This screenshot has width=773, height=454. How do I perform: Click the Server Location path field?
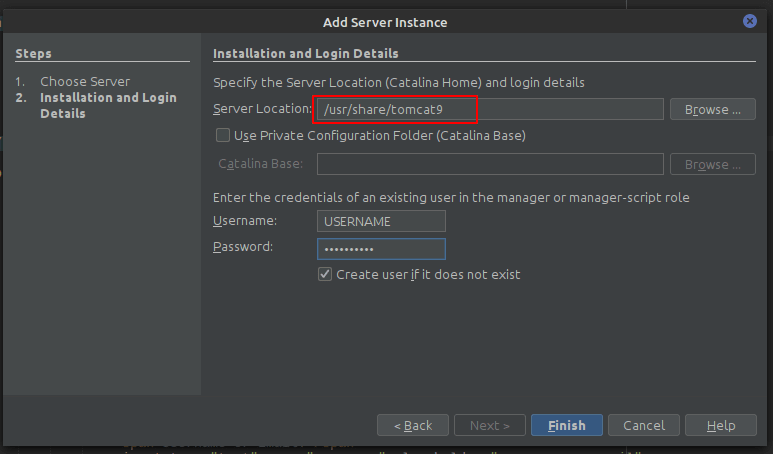[490, 109]
